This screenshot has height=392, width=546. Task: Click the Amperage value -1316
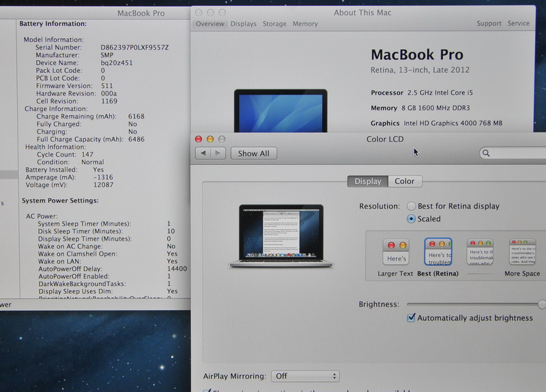coord(103,177)
